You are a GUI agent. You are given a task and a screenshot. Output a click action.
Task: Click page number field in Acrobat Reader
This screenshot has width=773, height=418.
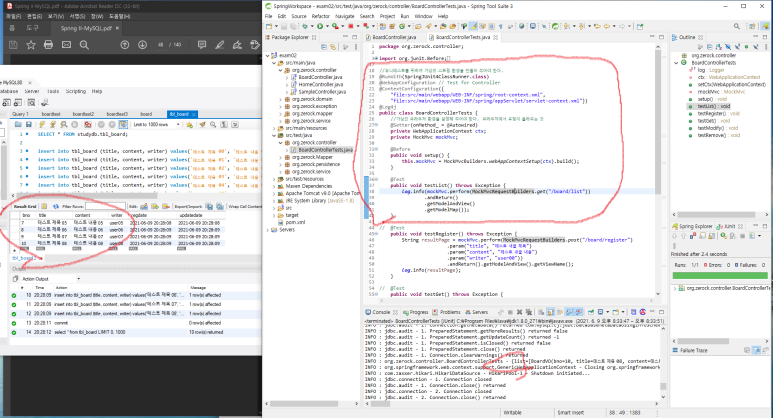[x=161, y=45]
